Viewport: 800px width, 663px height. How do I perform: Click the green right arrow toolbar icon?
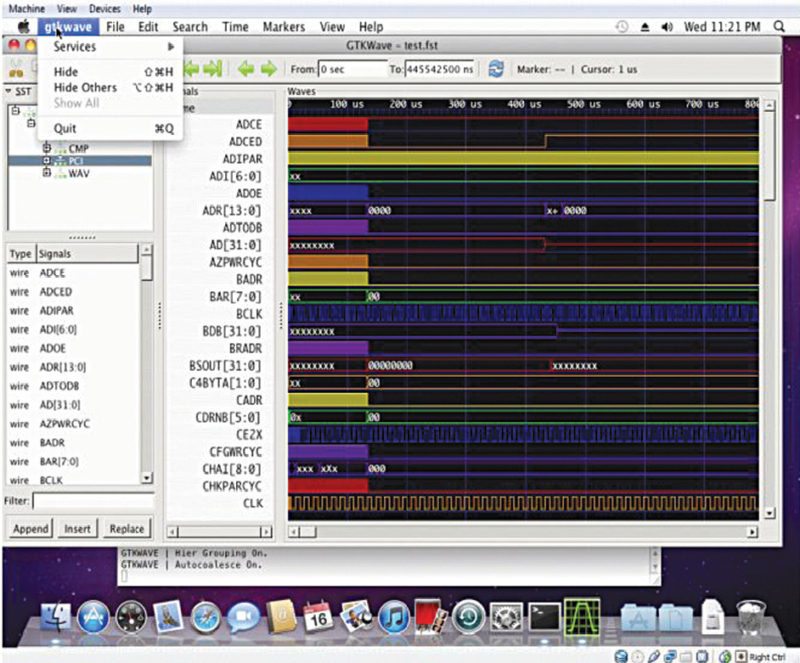point(268,69)
